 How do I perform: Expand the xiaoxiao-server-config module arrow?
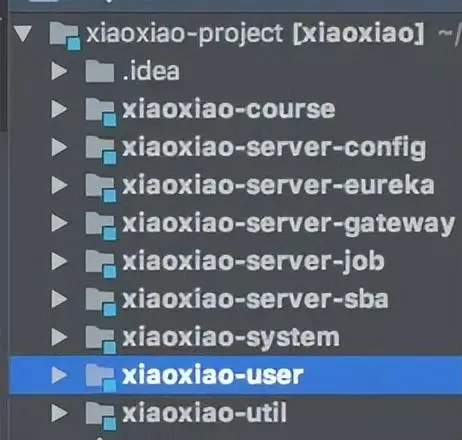point(60,147)
